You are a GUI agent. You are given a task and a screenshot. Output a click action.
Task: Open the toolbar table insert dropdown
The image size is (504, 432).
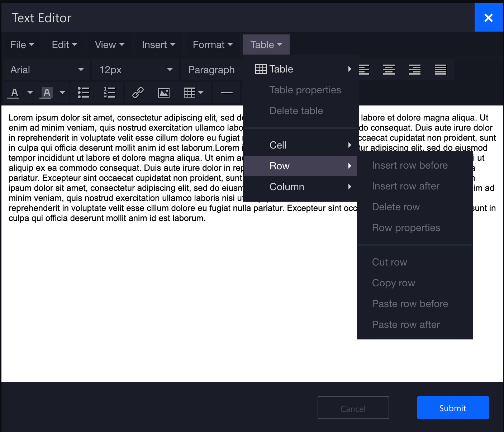click(x=194, y=93)
